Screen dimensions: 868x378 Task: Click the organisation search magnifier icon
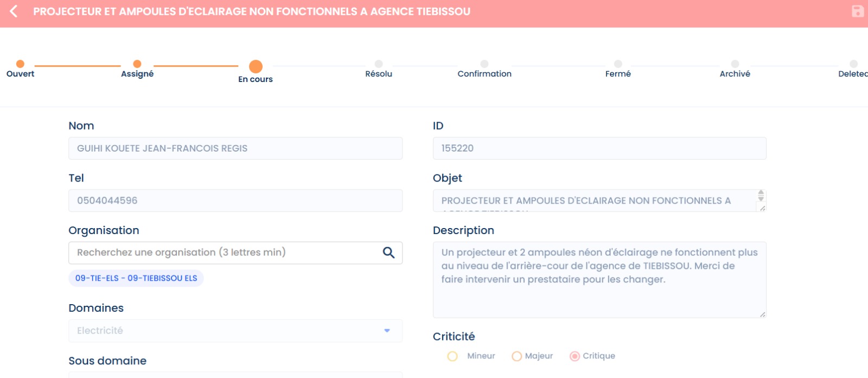(x=388, y=253)
